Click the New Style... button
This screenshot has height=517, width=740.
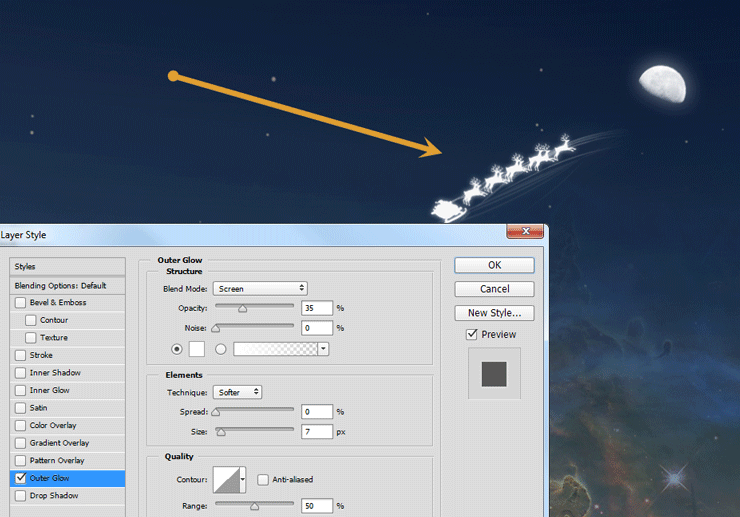point(494,313)
